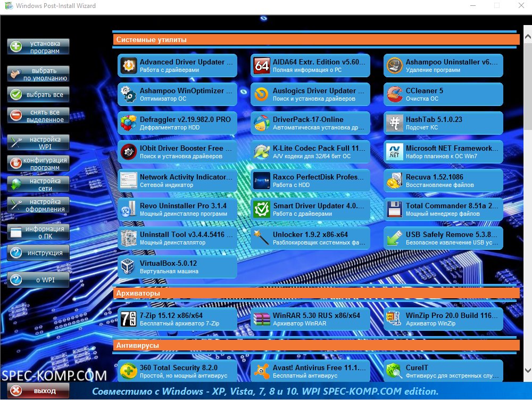Click the 'Антивирусы' category header
Image resolution: width=532 pixels, height=400 pixels.
[x=316, y=345]
